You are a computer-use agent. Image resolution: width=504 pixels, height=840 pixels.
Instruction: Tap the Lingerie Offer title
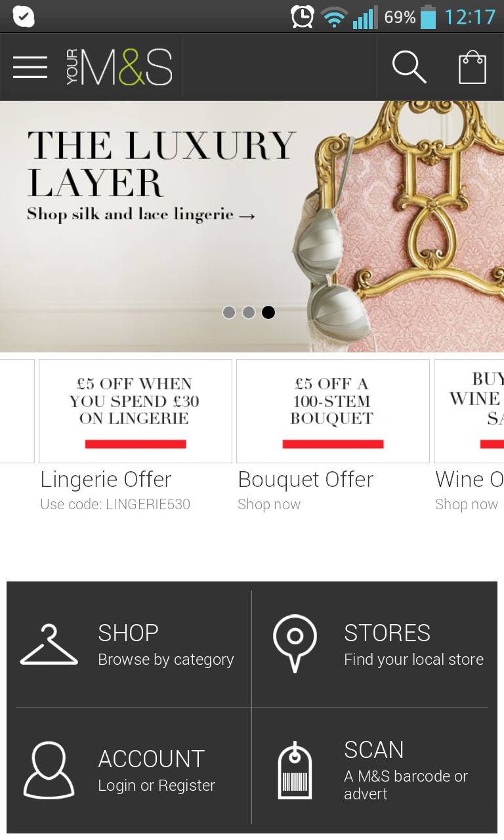pyautogui.click(x=106, y=480)
